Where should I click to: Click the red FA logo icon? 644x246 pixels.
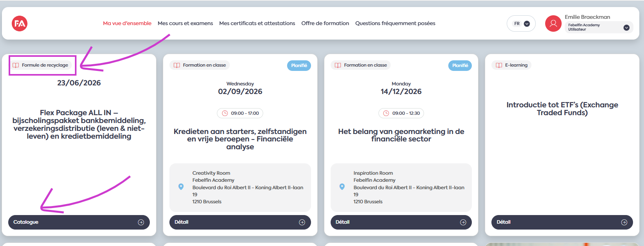[20, 24]
